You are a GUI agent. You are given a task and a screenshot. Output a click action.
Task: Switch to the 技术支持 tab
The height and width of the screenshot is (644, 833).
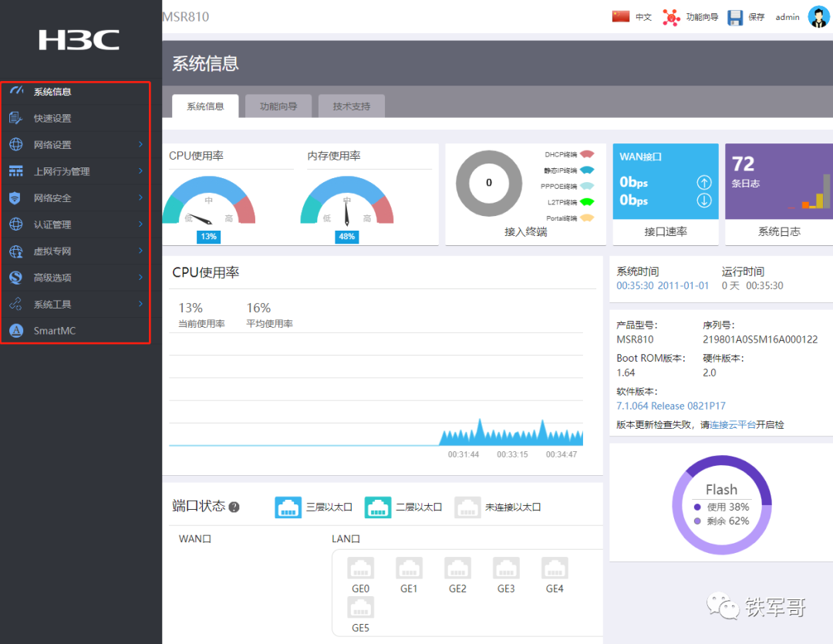tap(352, 106)
